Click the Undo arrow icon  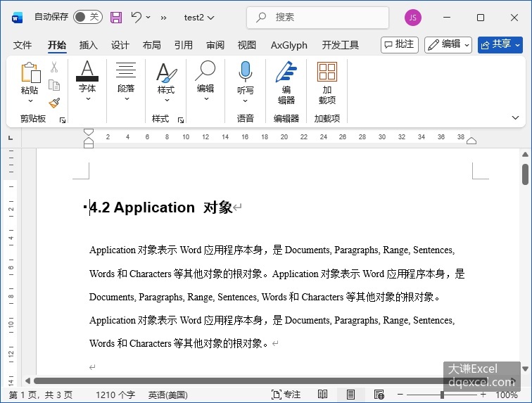pyautogui.click(x=137, y=17)
